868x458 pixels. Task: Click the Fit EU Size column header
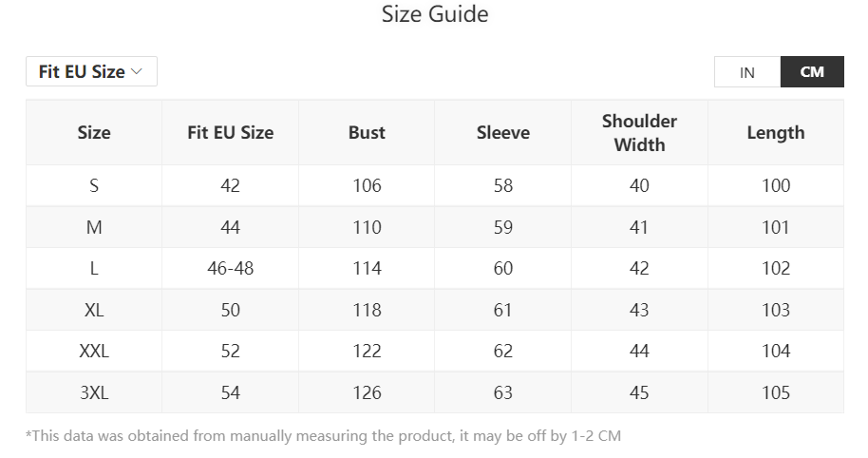(x=231, y=133)
